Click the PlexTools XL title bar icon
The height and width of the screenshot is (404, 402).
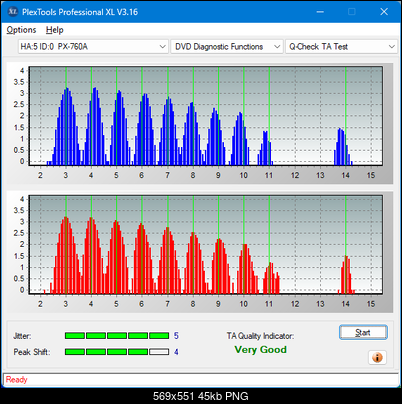tap(13, 12)
